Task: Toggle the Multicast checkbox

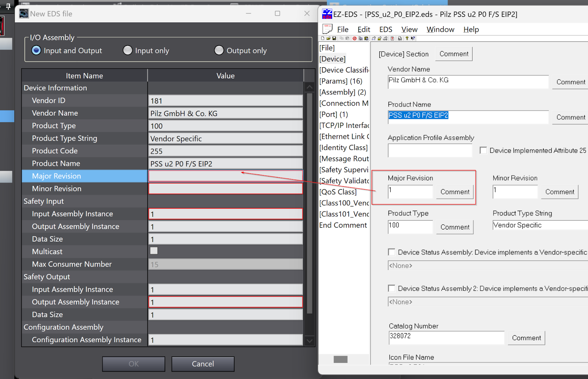Action: click(x=154, y=251)
